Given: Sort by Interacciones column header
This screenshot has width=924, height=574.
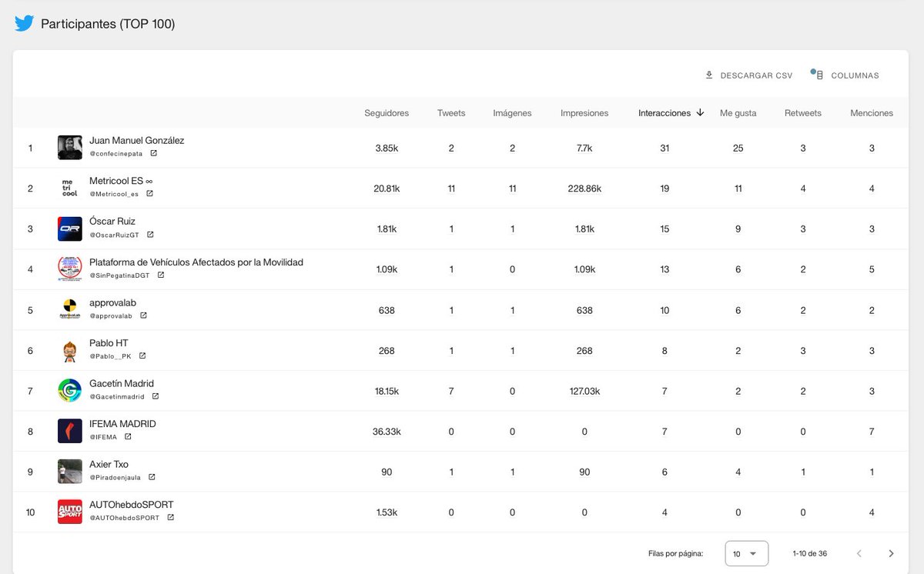Looking at the screenshot, I should click(665, 113).
